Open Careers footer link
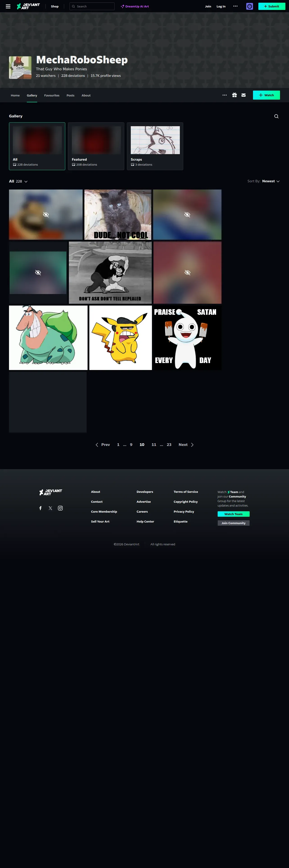 click(x=142, y=512)
